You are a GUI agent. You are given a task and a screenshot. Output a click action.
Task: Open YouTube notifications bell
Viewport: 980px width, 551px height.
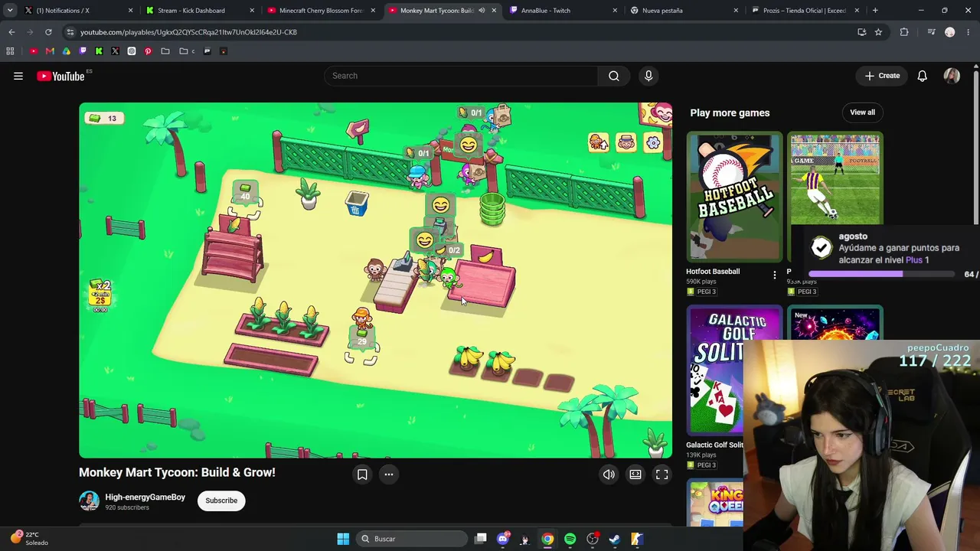point(923,76)
